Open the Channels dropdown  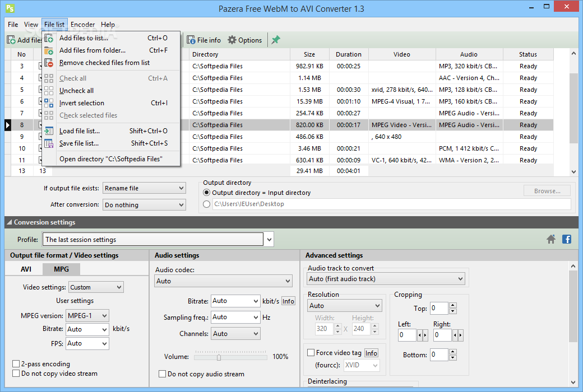(x=235, y=334)
